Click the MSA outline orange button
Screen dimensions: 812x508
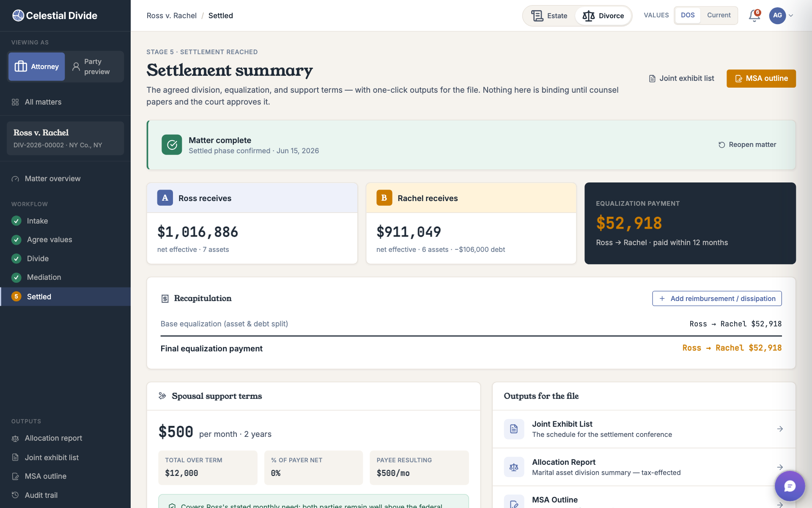(761, 78)
